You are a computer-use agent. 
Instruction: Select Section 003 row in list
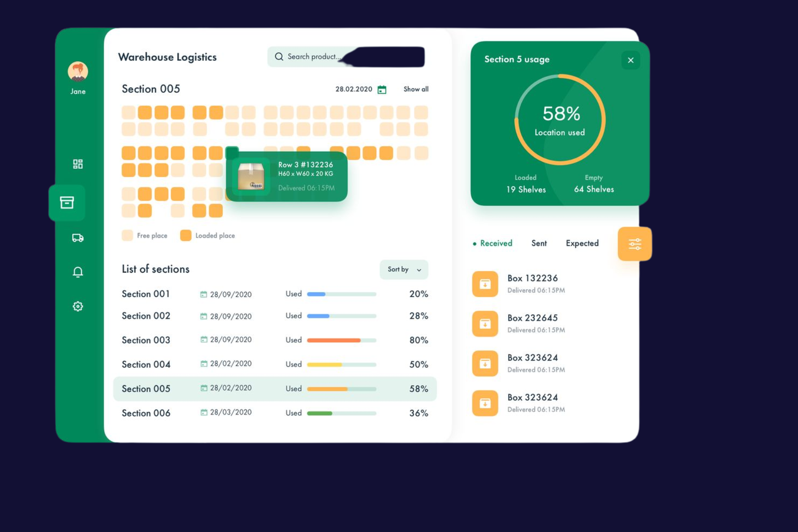(x=275, y=340)
